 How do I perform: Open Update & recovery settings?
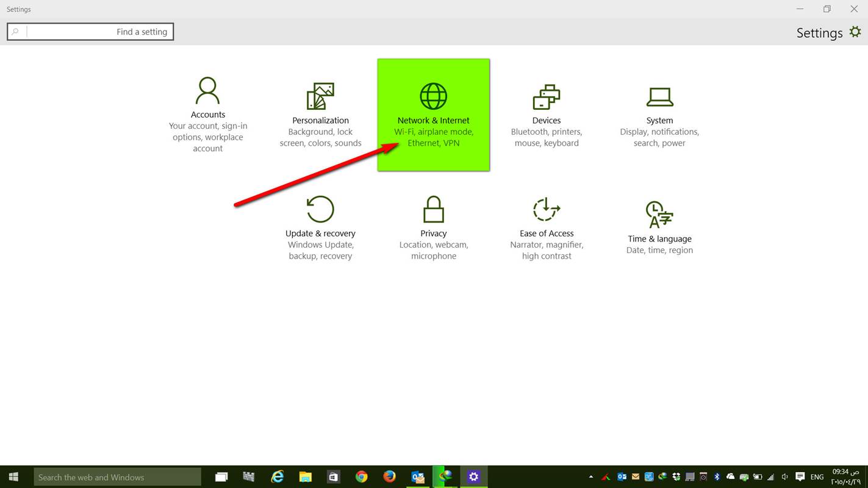[320, 228]
